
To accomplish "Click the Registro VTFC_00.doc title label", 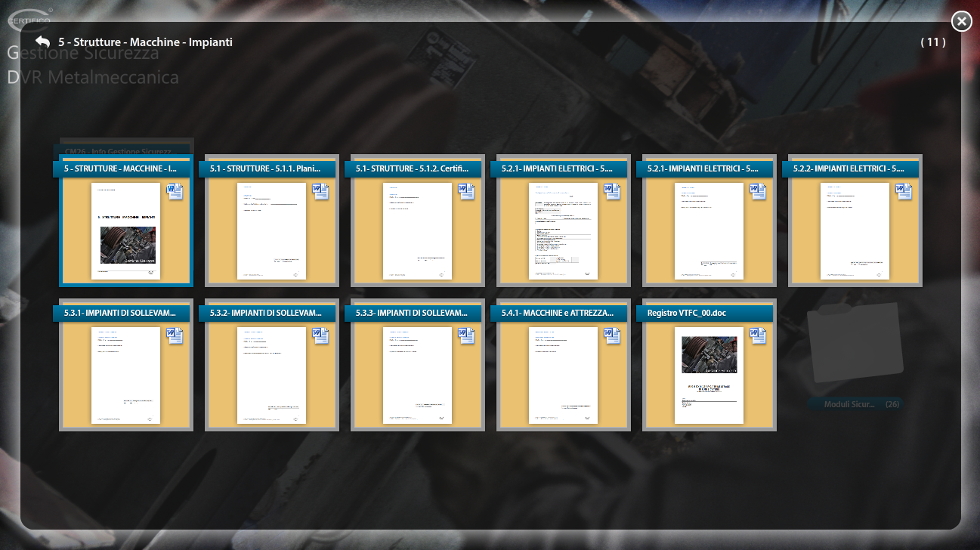I will 686,313.
